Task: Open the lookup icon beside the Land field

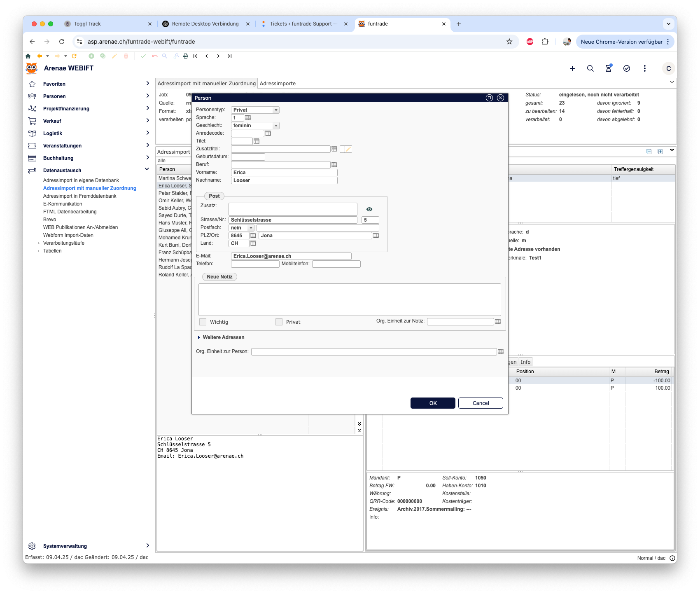Action: tap(253, 243)
